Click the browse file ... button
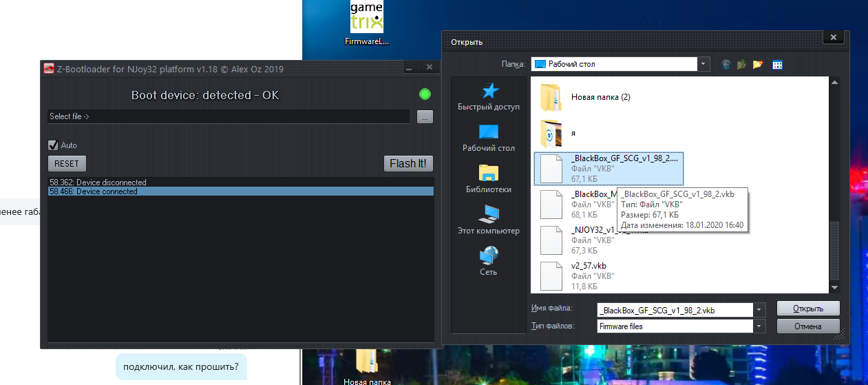The width and height of the screenshot is (868, 385). [x=425, y=116]
